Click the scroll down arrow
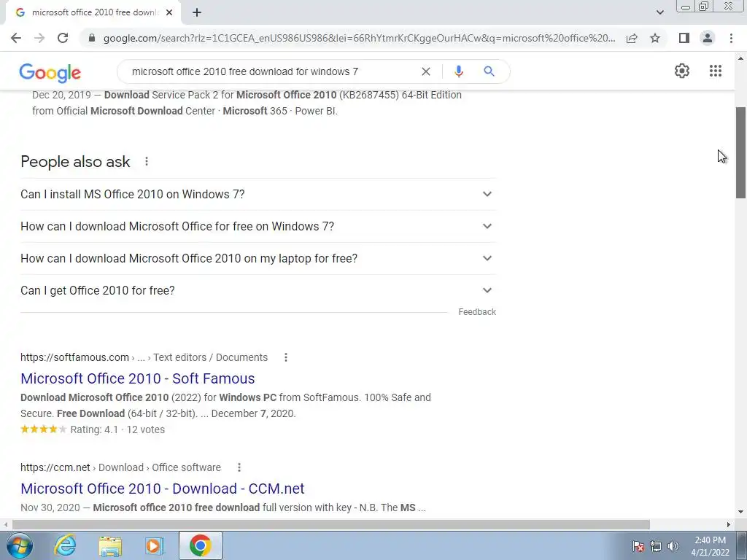The image size is (747, 560). [741, 513]
